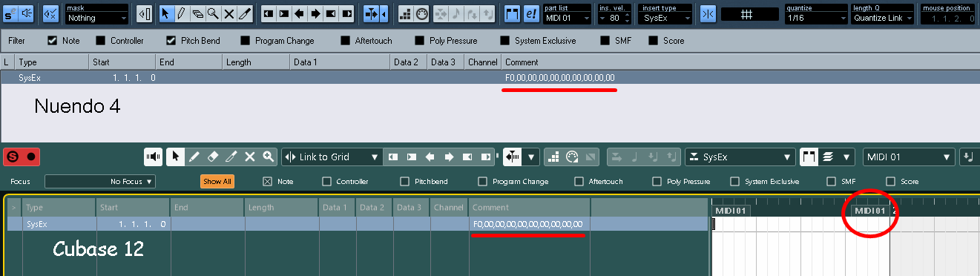Viewport: 980px width, 276px height.
Task: Select the Zoom tool in Cubase 12
Action: [x=268, y=157]
